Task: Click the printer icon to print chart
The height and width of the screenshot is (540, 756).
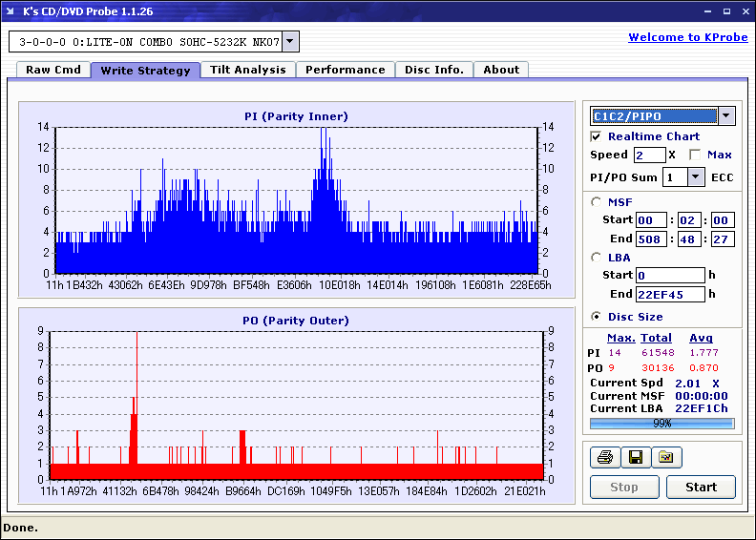Action: pos(604,458)
